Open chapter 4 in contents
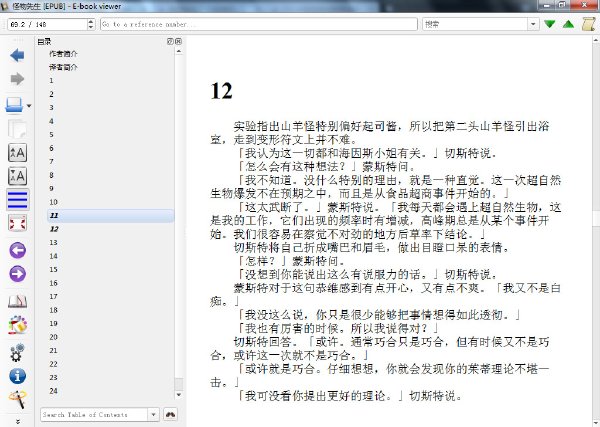The width and height of the screenshot is (600, 427). 51,121
